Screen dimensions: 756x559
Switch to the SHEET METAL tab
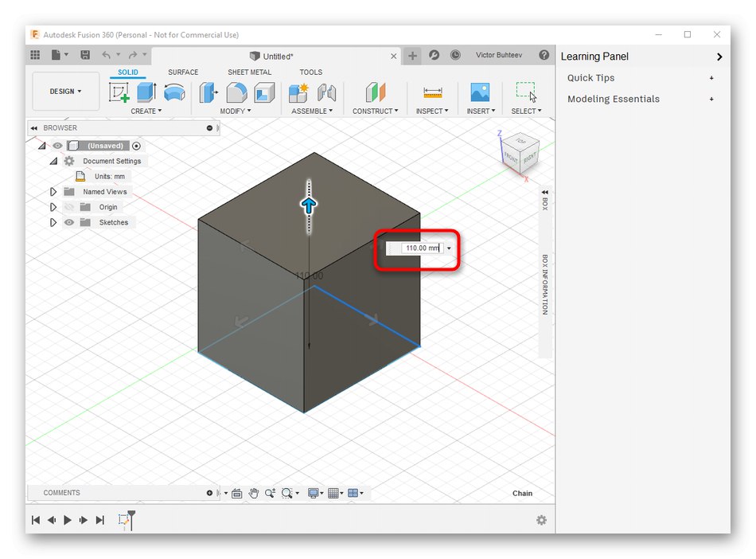(x=250, y=72)
